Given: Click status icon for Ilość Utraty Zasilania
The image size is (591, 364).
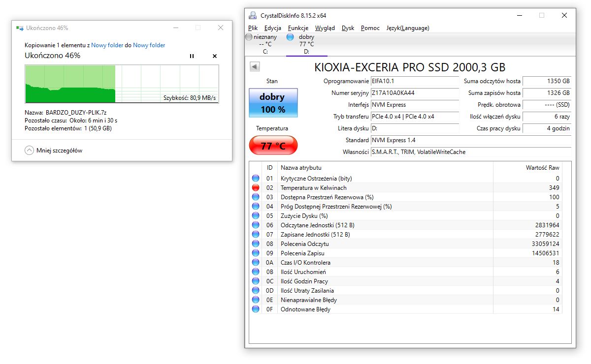Looking at the screenshot, I should click(256, 291).
